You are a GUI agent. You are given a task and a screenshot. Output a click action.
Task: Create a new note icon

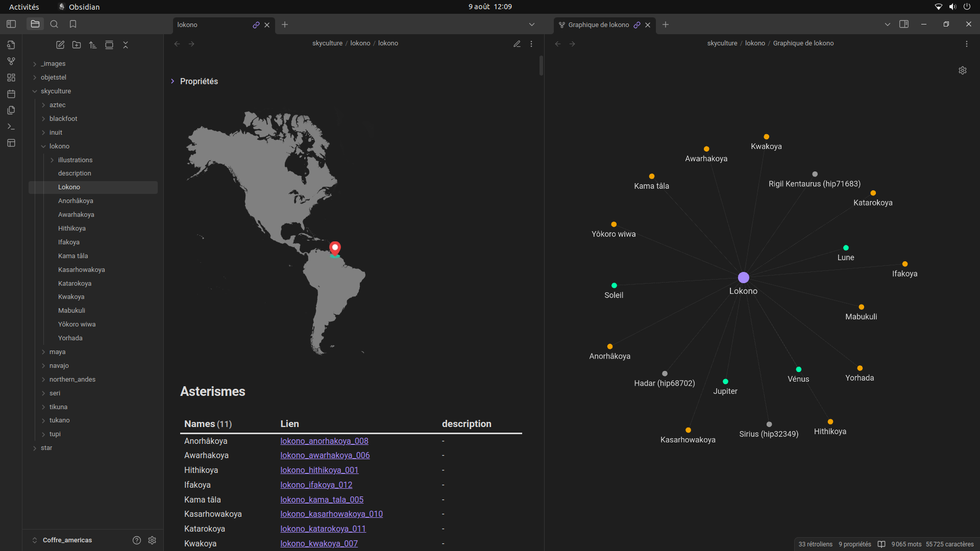(60, 45)
